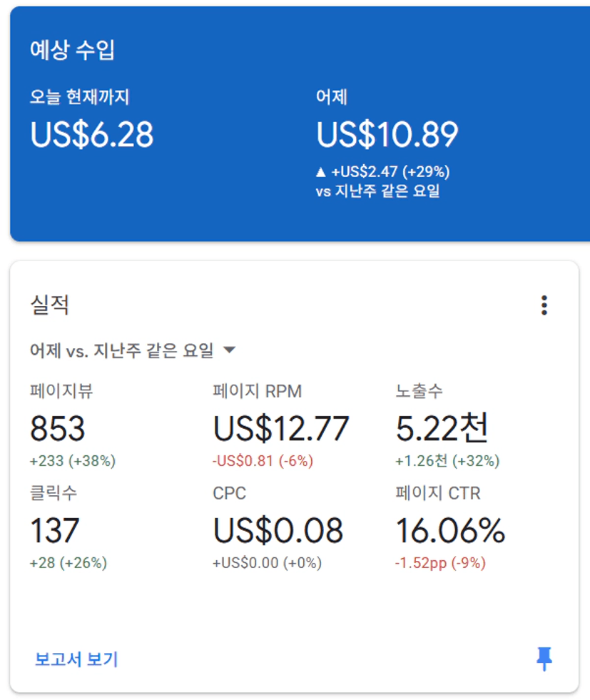Image resolution: width=590 pixels, height=700 pixels.
Task: Select the CPC value US$0.08
Action: tap(278, 530)
